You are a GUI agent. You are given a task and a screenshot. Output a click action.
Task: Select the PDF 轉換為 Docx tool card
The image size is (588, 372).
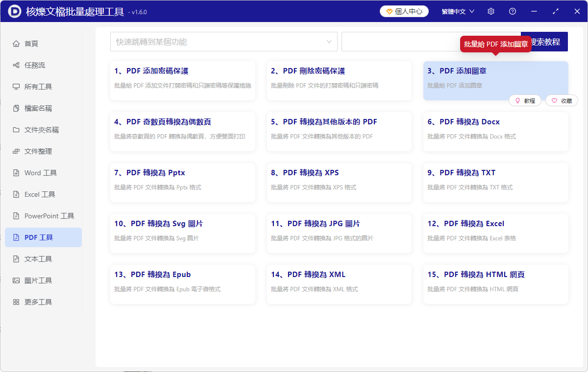[495, 131]
